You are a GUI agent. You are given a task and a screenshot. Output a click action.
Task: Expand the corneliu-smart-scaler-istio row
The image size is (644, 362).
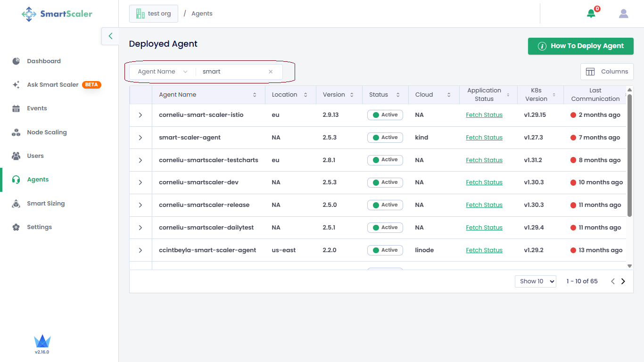coord(140,115)
